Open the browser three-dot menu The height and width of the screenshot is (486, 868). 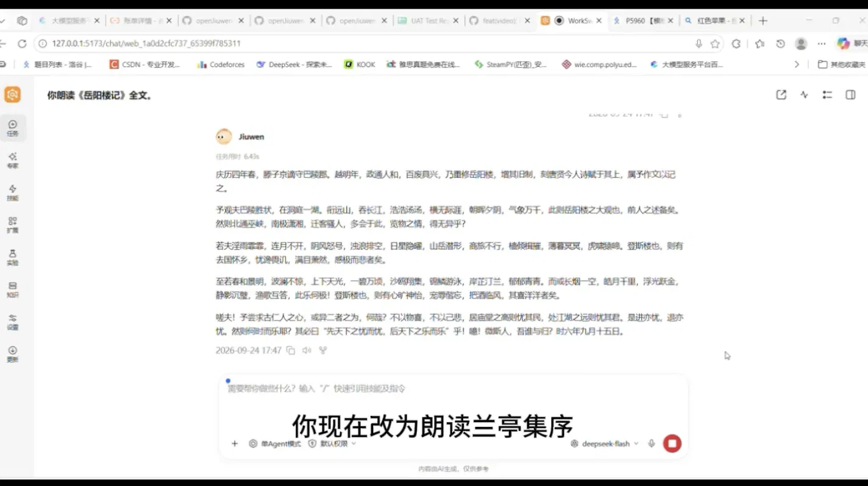point(822,44)
